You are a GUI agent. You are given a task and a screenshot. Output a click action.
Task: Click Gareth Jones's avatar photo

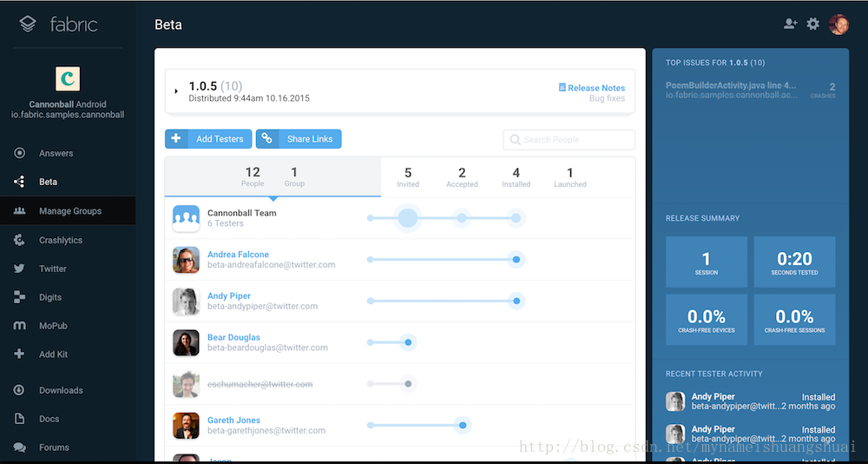pyautogui.click(x=186, y=425)
